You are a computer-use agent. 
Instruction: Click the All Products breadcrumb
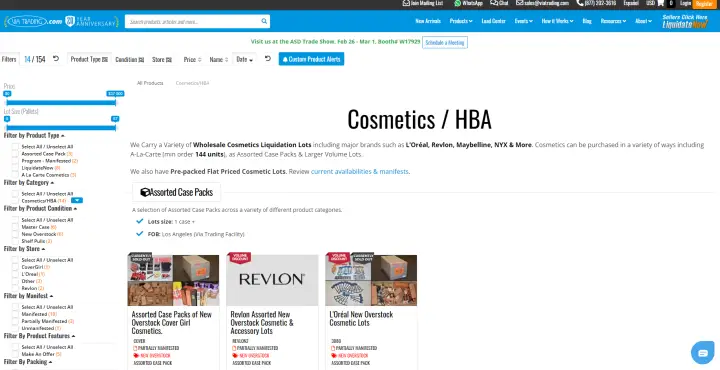pyautogui.click(x=150, y=83)
